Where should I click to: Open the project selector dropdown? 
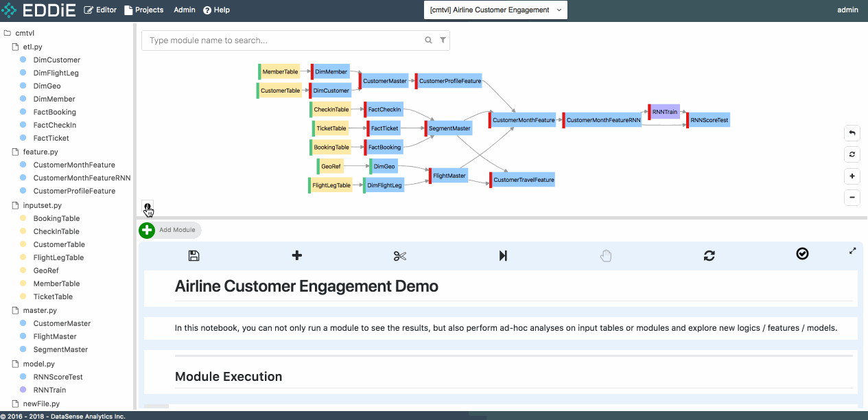(x=495, y=10)
